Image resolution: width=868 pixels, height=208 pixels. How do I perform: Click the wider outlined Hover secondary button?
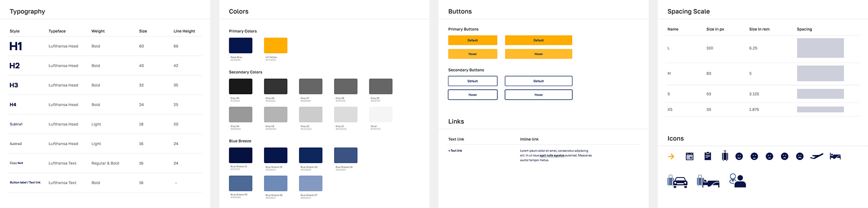point(538,95)
